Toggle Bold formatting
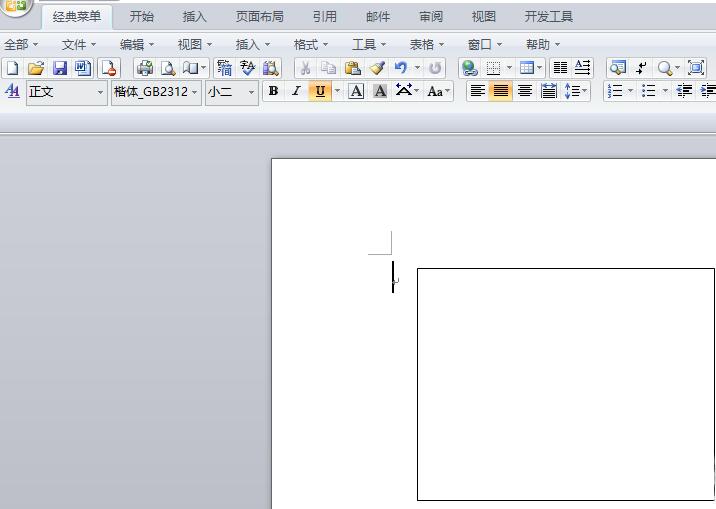Viewport: 716px width, 509px height. (x=274, y=91)
